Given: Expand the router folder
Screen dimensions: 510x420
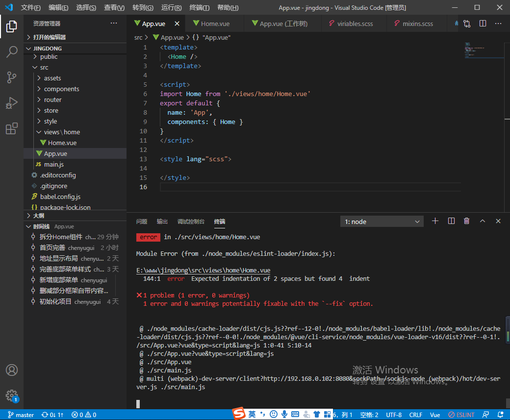Looking at the screenshot, I should tap(75, 99).
